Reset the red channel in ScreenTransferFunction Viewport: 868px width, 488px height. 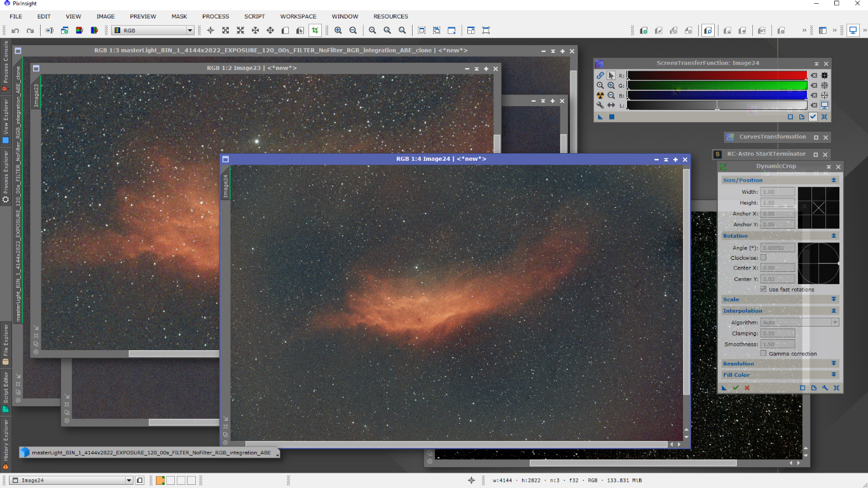tap(813, 75)
